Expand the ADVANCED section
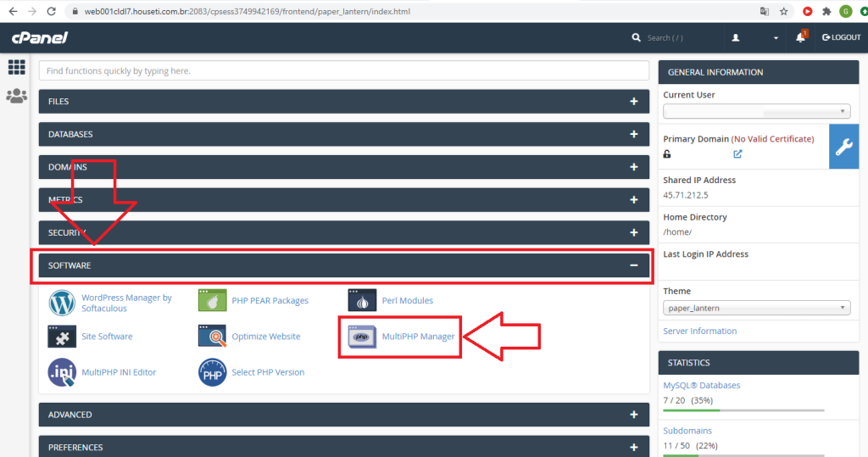The image size is (868, 457). 344,415
